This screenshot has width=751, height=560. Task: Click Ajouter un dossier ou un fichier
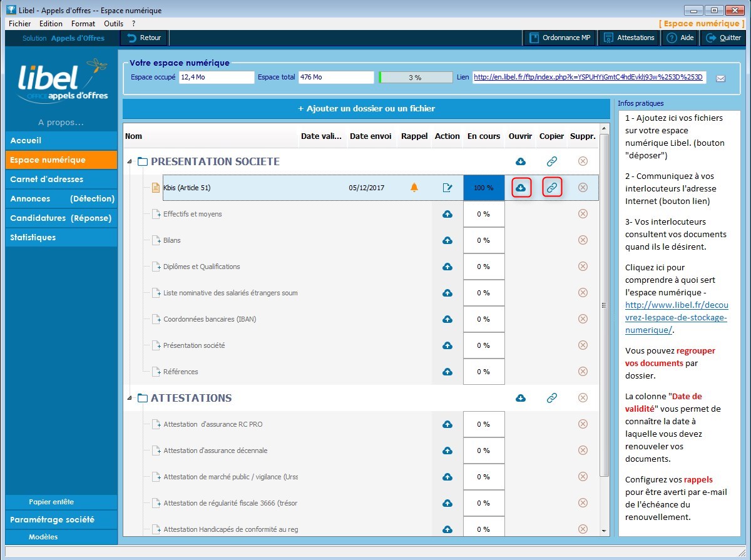366,109
